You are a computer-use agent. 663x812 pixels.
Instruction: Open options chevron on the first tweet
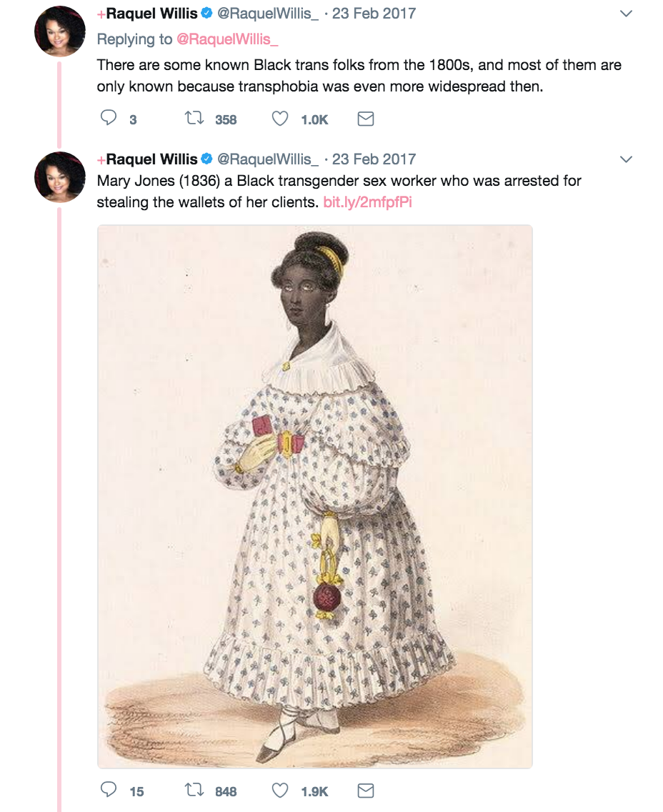click(626, 14)
